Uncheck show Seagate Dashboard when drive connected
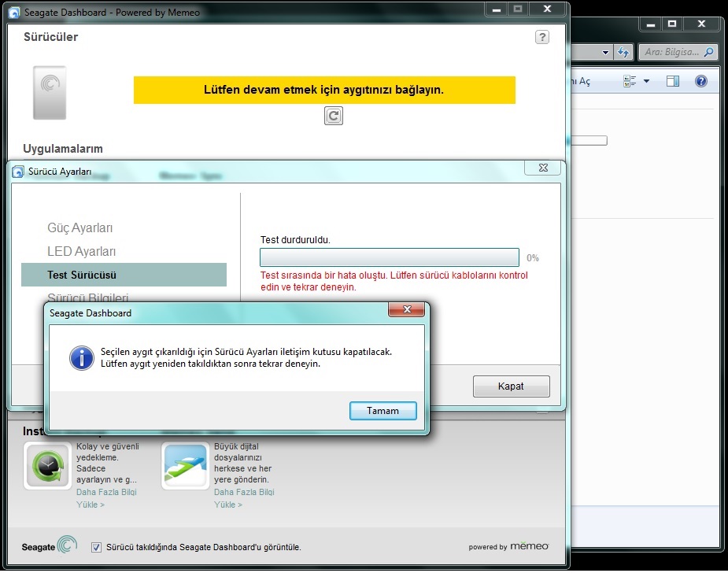Viewport: 728px width, 573px height. pos(97,547)
